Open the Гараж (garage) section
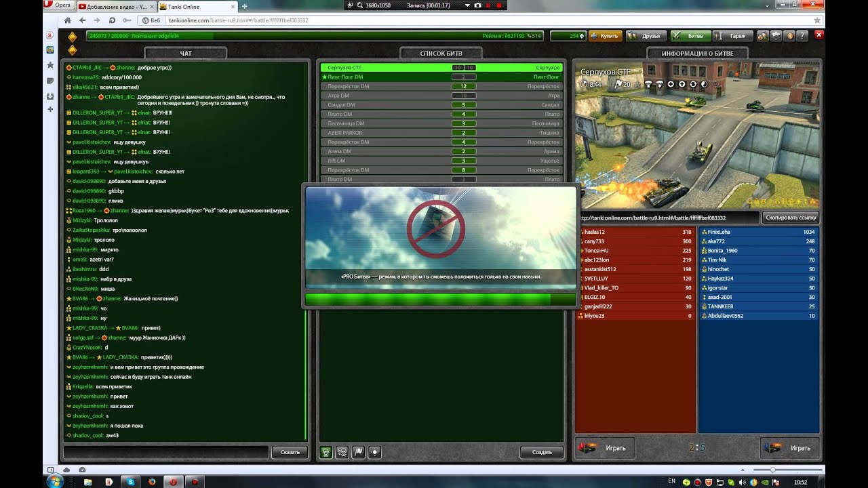The width and height of the screenshot is (868, 488). (732, 35)
